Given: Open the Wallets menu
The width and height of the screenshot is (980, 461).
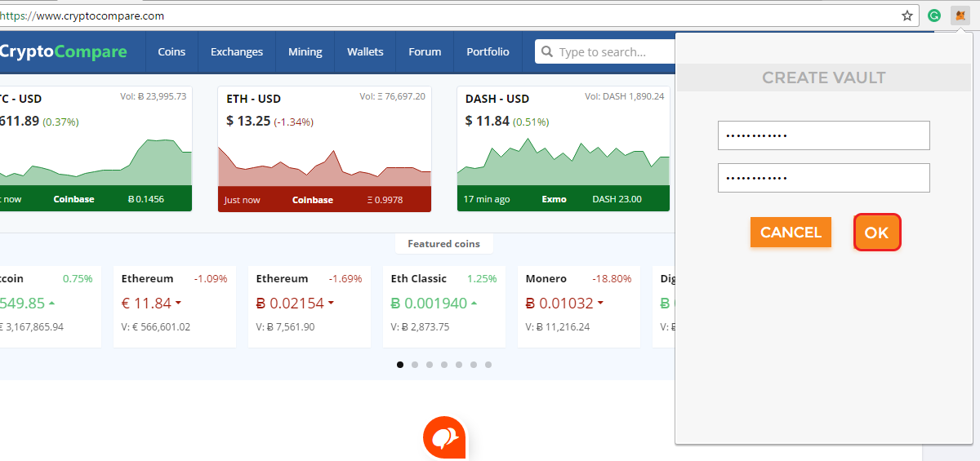Looking at the screenshot, I should tap(365, 52).
